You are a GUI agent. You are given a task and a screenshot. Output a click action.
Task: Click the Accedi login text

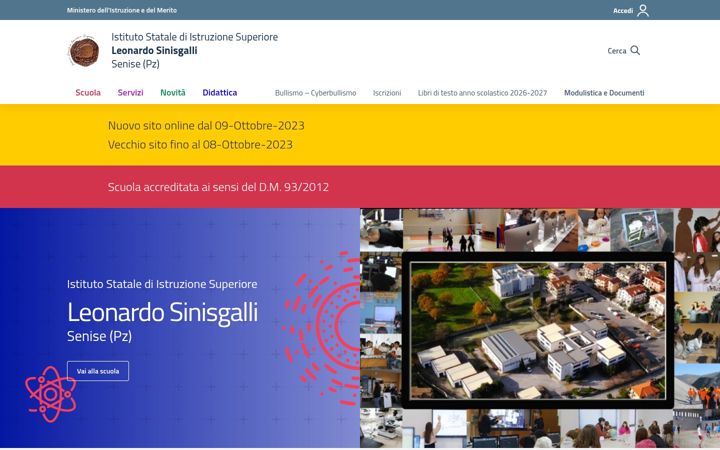pos(623,11)
